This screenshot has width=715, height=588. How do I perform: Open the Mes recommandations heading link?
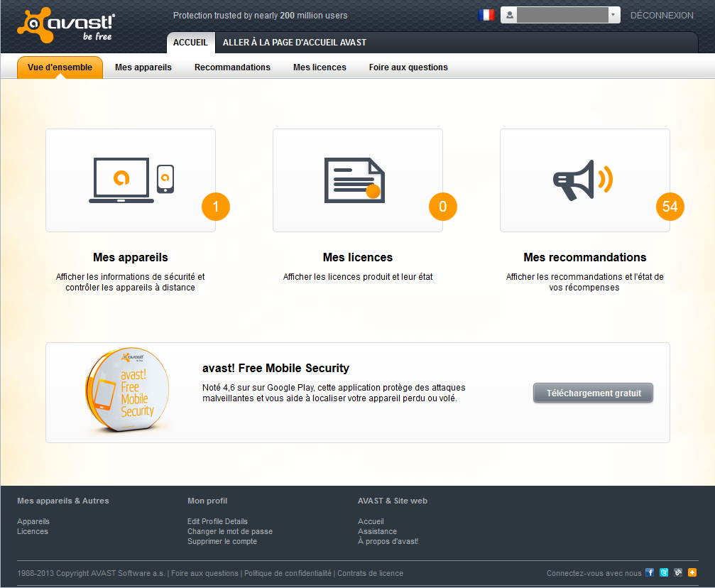tap(584, 257)
